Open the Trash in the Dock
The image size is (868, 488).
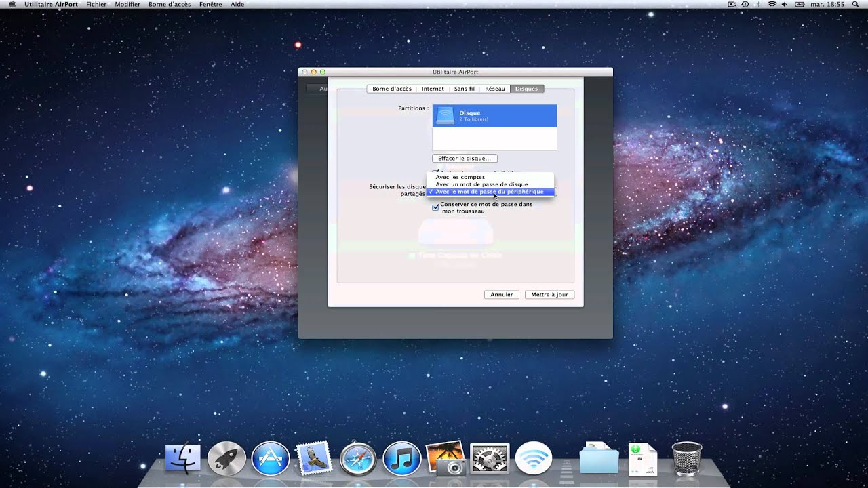[x=686, y=459]
